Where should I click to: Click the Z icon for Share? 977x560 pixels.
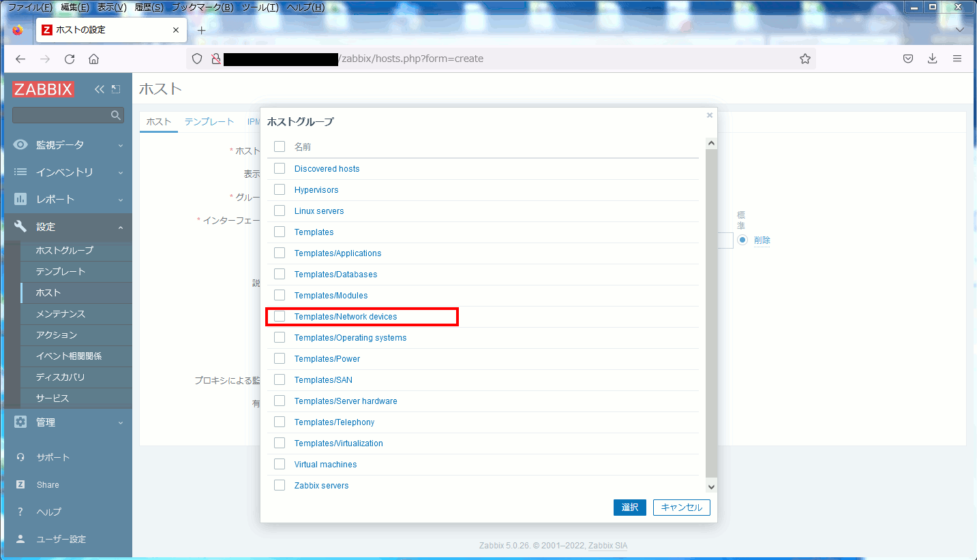point(20,484)
